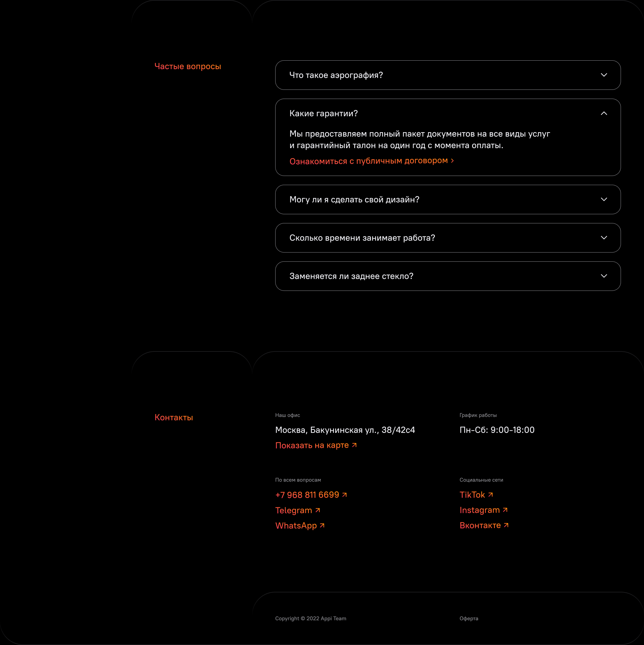This screenshot has width=644, height=645.
Task: Open the Instagram social link
Action: pyautogui.click(x=480, y=510)
